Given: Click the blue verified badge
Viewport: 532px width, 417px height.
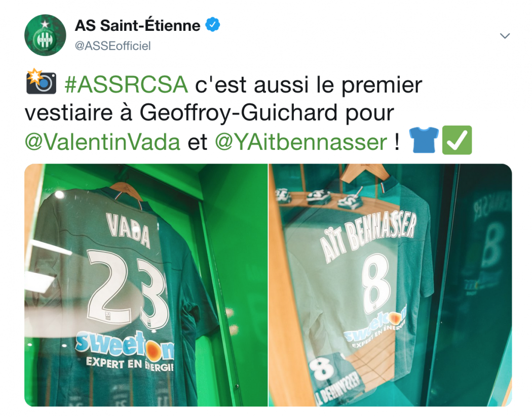Looking at the screenshot, I should (x=213, y=24).
